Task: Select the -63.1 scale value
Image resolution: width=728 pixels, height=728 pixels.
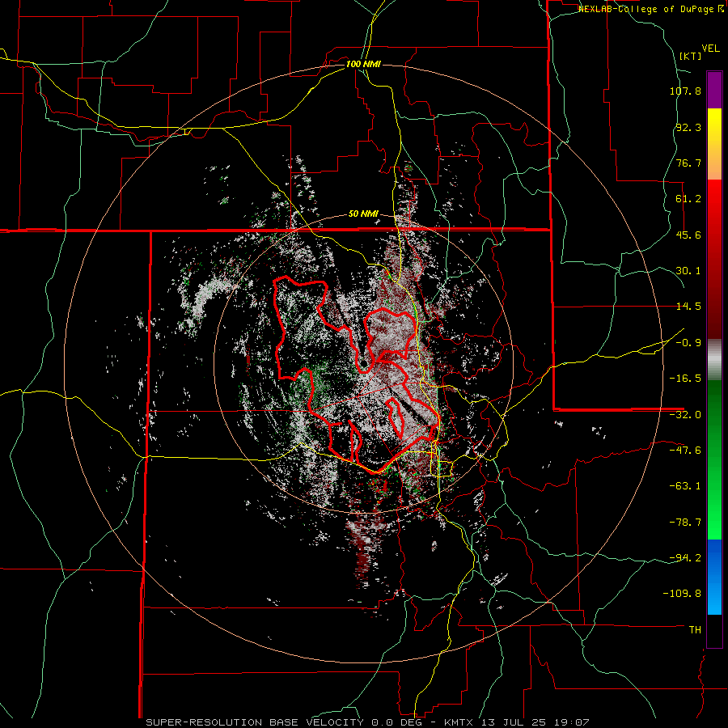Action: [685, 486]
